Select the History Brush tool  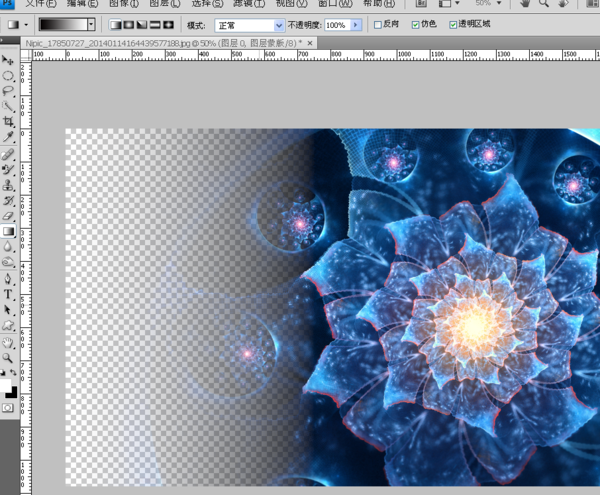click(8, 201)
